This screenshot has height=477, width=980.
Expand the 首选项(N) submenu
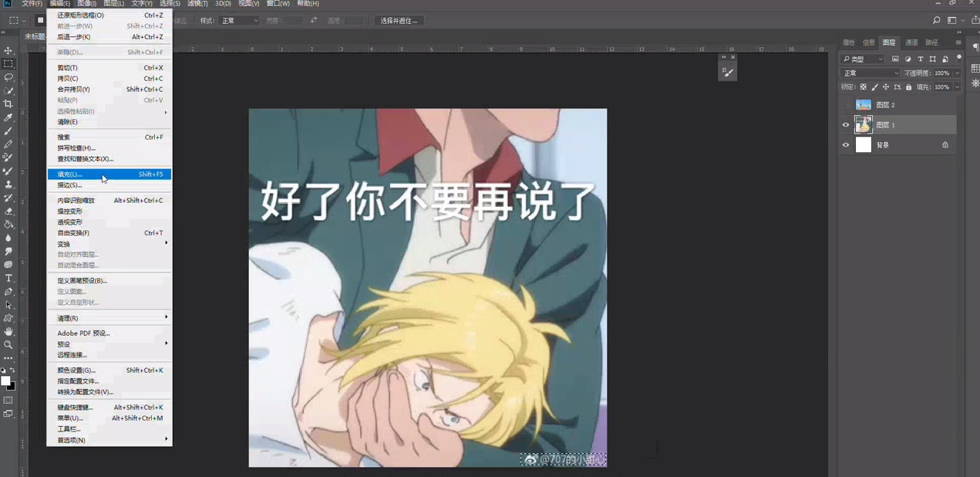(109, 440)
